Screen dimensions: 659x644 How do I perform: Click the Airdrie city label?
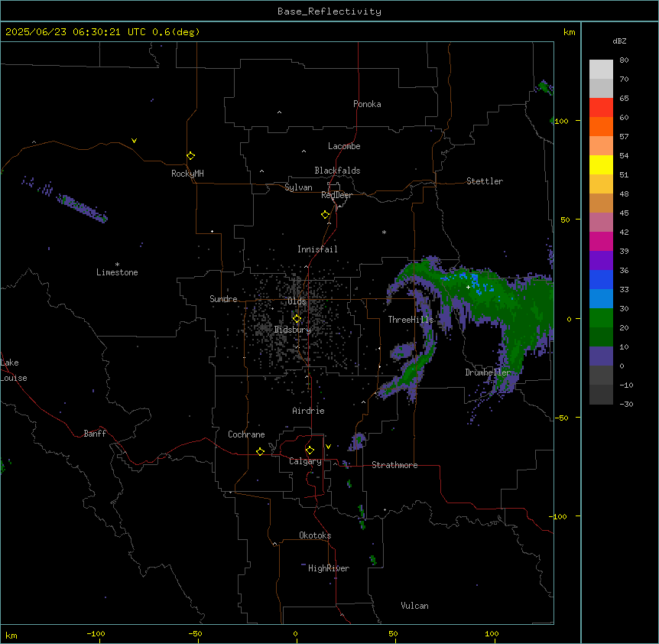click(309, 411)
